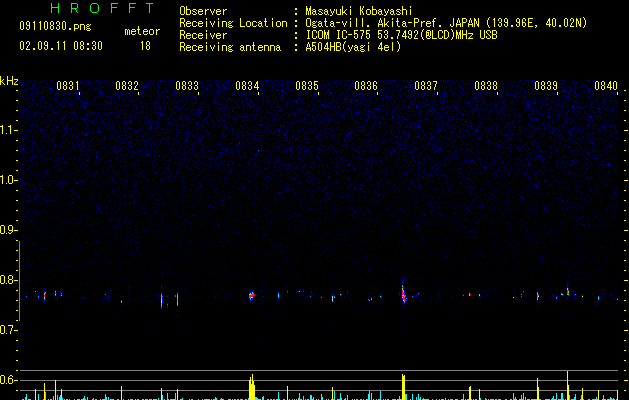Click the bright meteor echo near 0834
Viewport: 629px width, 400px height.
tap(252, 296)
